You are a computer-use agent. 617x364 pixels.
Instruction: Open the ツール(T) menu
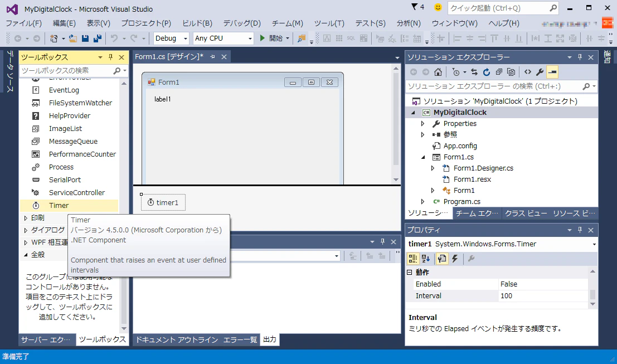[329, 23]
